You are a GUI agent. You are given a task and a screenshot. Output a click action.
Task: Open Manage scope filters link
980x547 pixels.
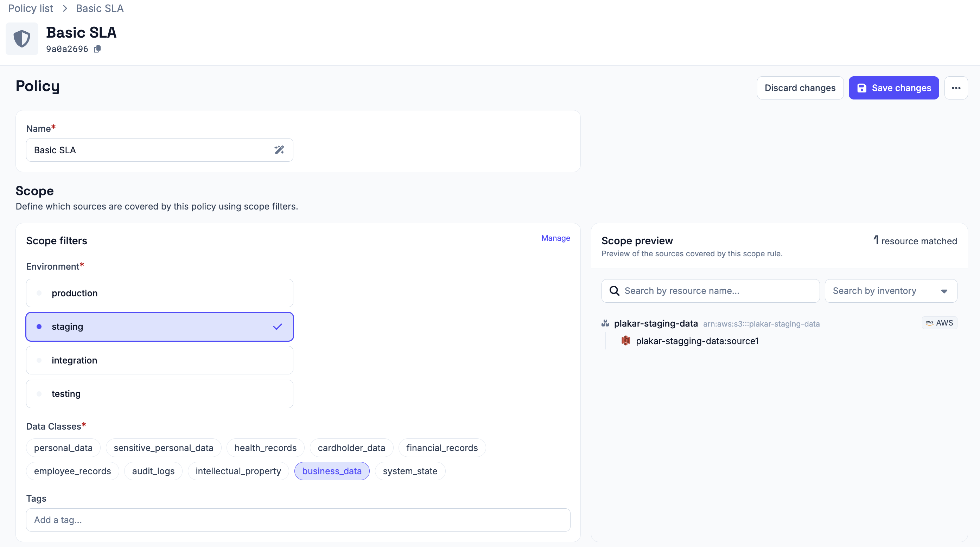point(555,238)
